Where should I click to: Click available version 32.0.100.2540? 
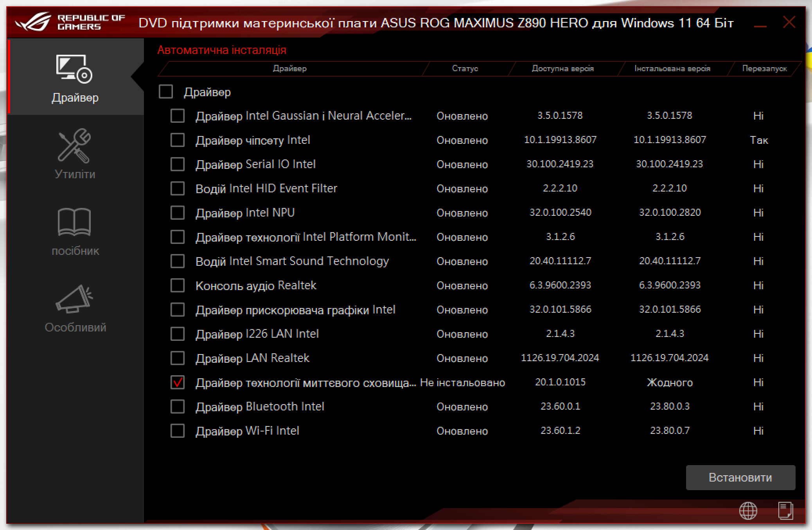560,212
